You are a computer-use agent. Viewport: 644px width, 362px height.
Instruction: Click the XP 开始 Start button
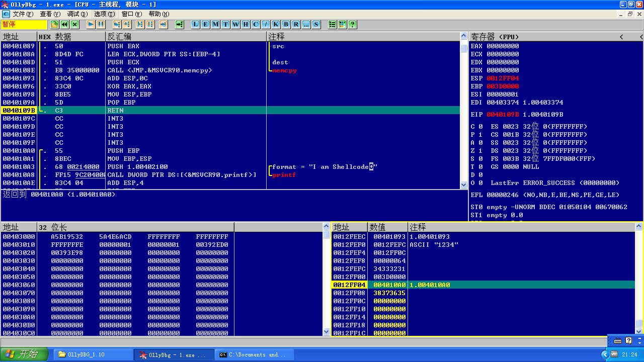pos(25,354)
